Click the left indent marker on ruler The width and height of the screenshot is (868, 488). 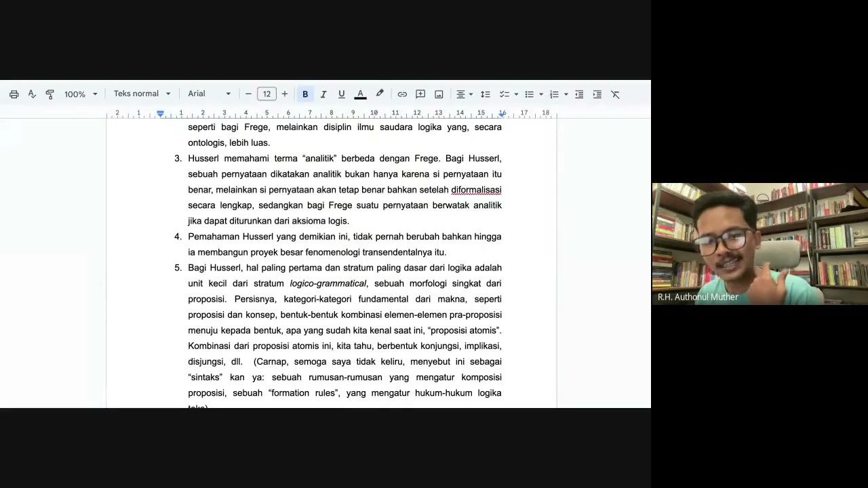coord(161,113)
